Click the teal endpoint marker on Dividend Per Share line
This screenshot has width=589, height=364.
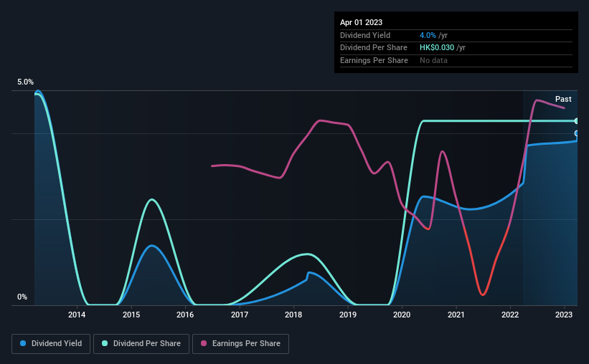tap(577, 121)
